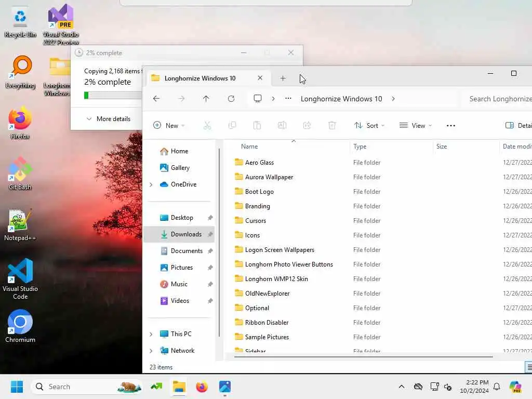This screenshot has height=399, width=532.
Task: Open File Explorer from the taskbar
Action: coord(179,387)
